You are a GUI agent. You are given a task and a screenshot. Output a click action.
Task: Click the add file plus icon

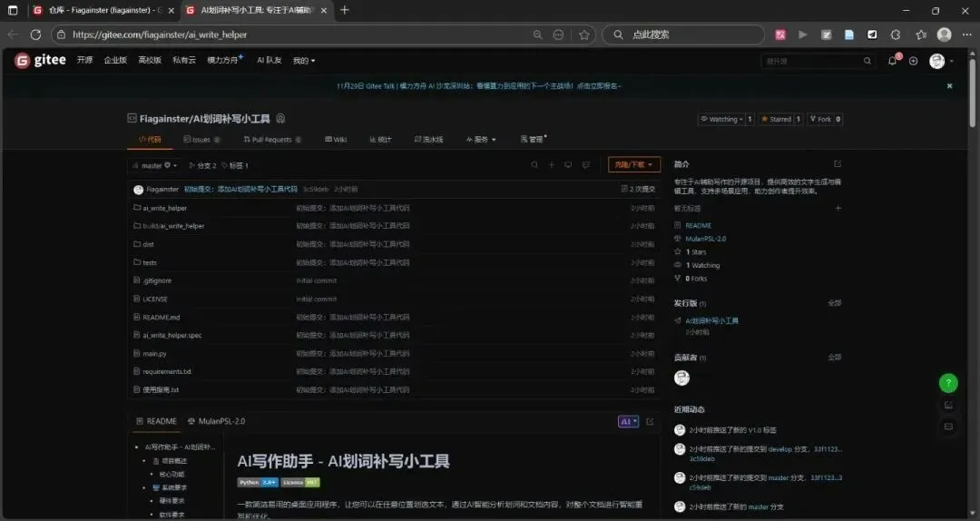tap(552, 165)
